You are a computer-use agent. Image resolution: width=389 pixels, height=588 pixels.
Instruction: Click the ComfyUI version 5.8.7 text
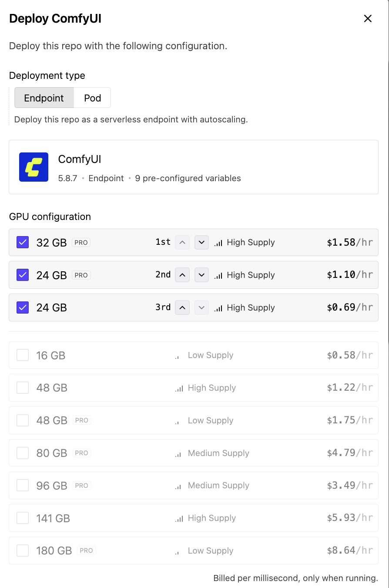[x=68, y=178]
